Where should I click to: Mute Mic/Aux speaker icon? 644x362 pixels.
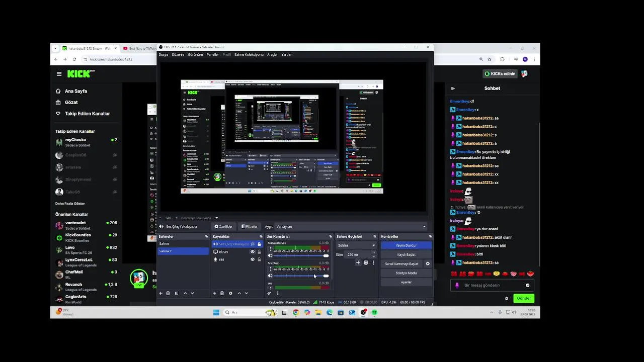[270, 276]
